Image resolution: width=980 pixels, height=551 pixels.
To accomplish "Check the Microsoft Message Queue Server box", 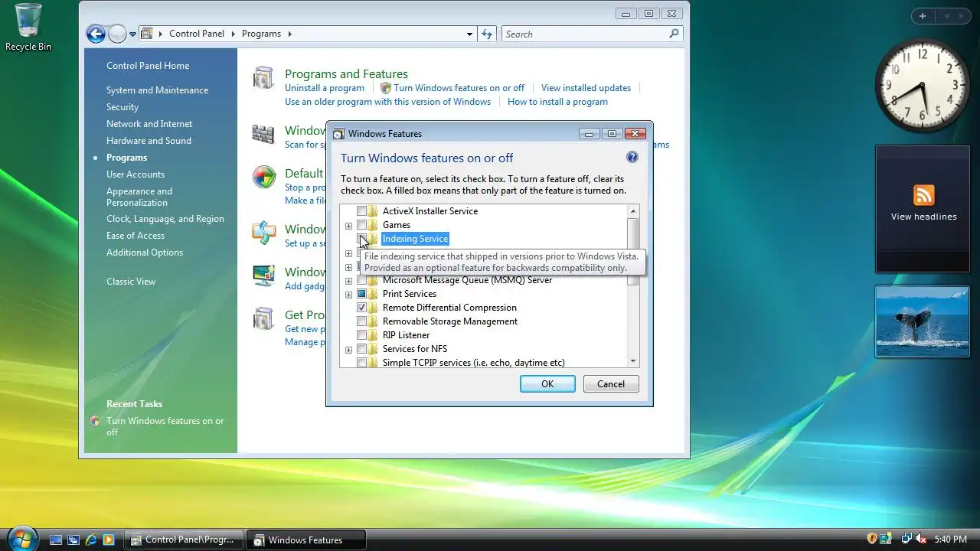I will (361, 280).
